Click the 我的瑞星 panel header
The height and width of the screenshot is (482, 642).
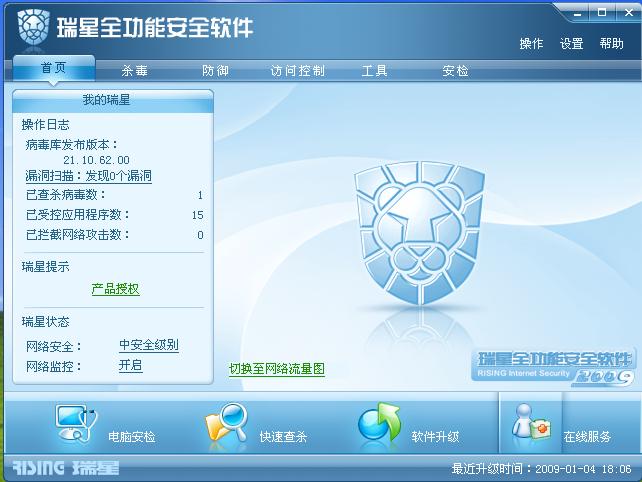pyautogui.click(x=113, y=100)
